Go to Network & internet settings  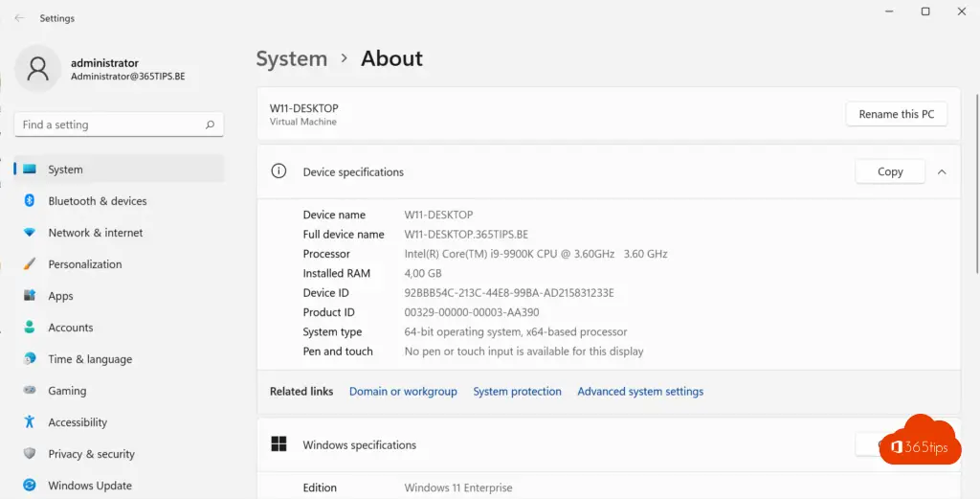point(119,233)
